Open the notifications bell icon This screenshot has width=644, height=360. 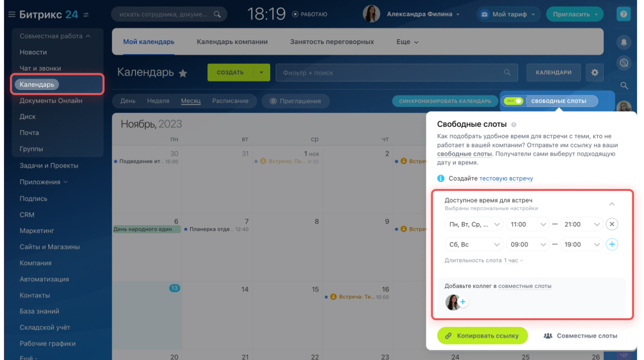click(x=624, y=43)
